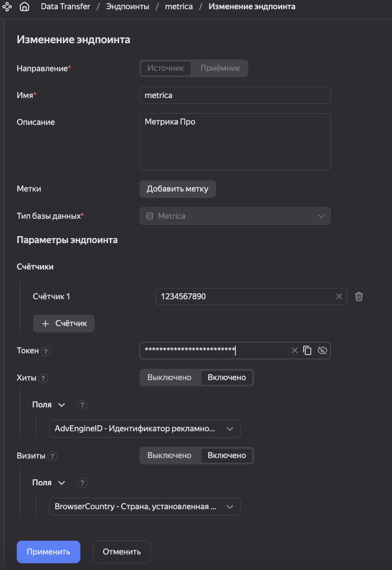
Task: Clear the Счётчик 1 value with X
Action: 339,296
